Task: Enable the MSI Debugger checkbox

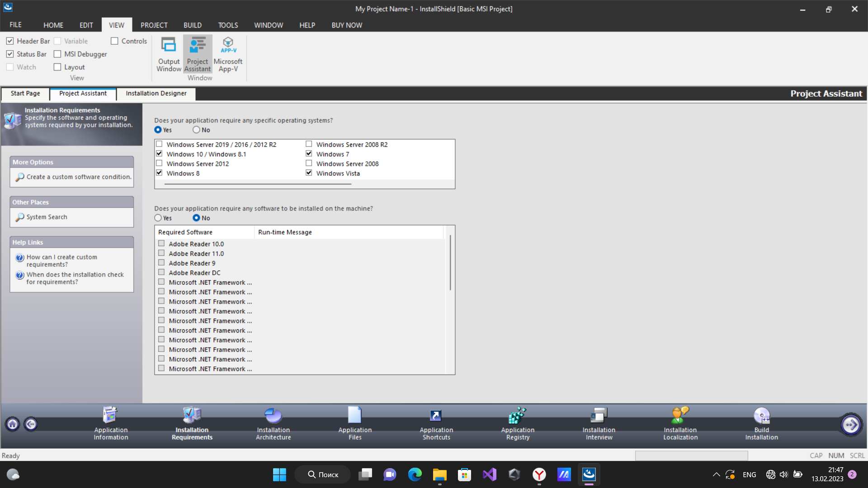Action: click(57, 54)
